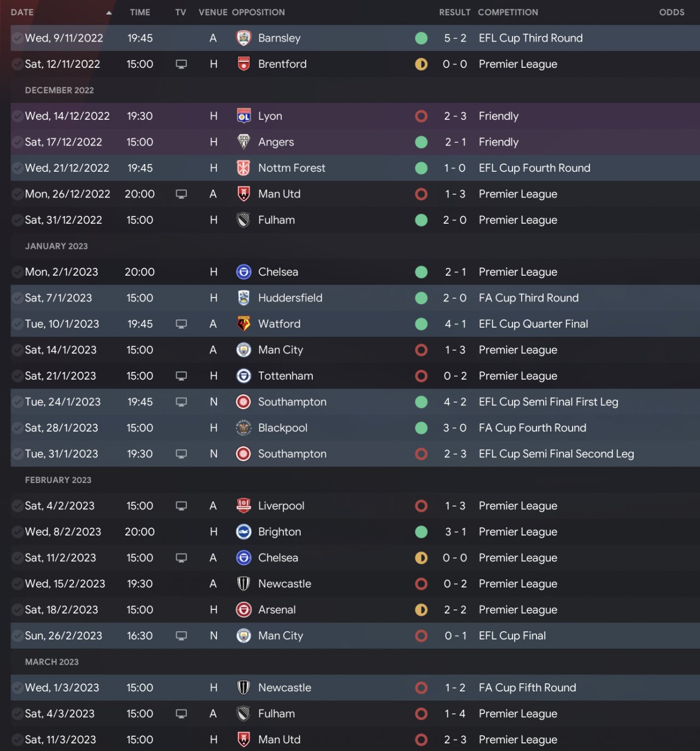Click the TV icon on the Brentford row

click(x=181, y=64)
